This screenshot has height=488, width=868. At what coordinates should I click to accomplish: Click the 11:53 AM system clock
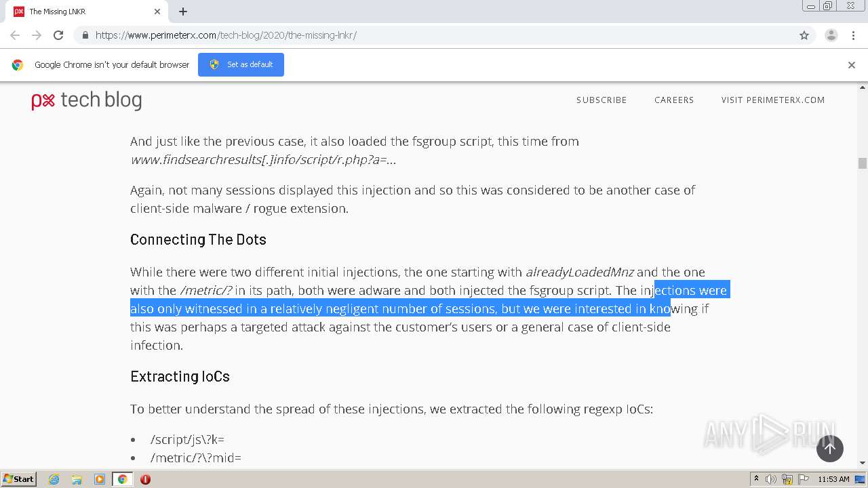coord(833,479)
